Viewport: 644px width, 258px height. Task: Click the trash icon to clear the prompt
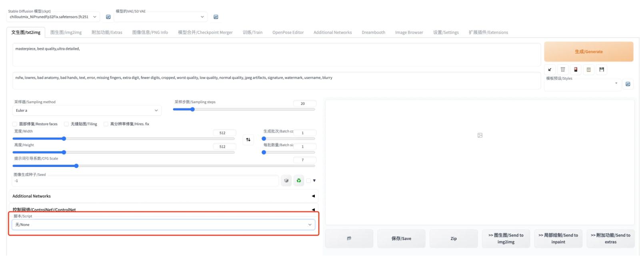click(x=562, y=69)
